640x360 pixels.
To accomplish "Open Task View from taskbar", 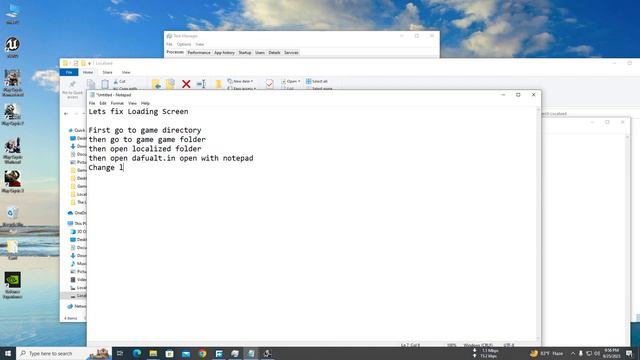I will click(120, 353).
